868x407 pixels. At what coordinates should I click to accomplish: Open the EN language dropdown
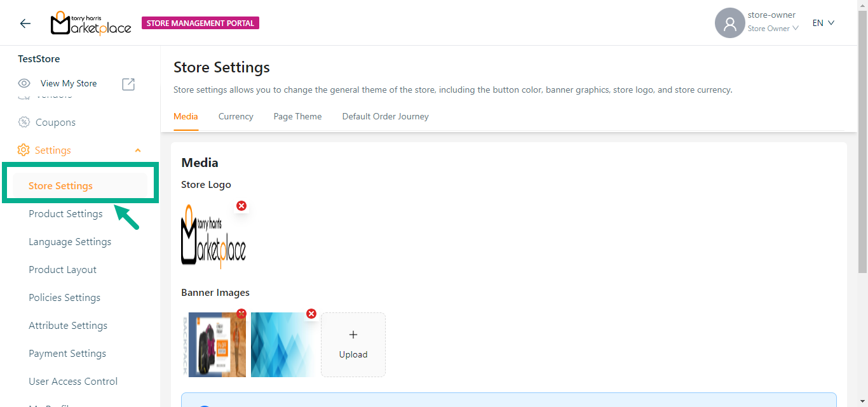click(x=823, y=23)
